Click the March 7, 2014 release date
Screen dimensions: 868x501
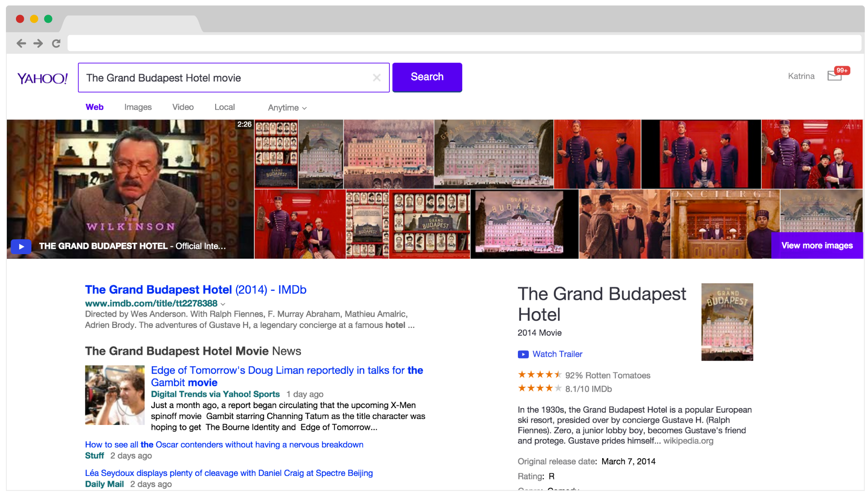pyautogui.click(x=628, y=461)
